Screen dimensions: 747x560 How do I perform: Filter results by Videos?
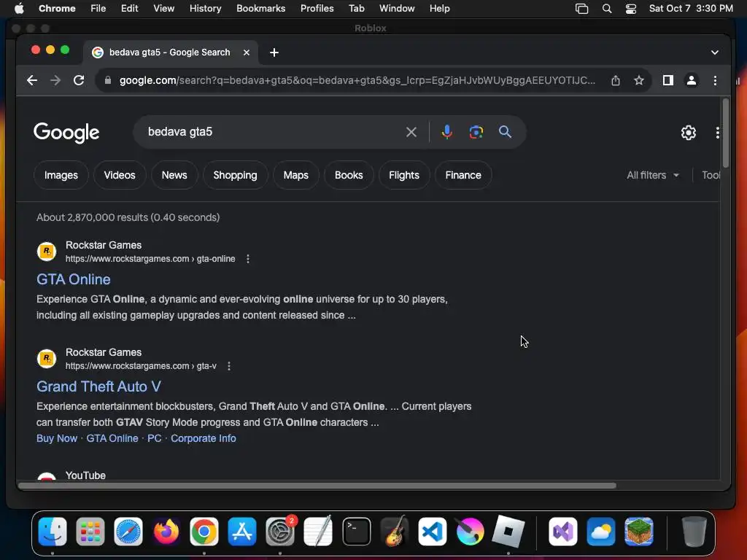pos(120,175)
